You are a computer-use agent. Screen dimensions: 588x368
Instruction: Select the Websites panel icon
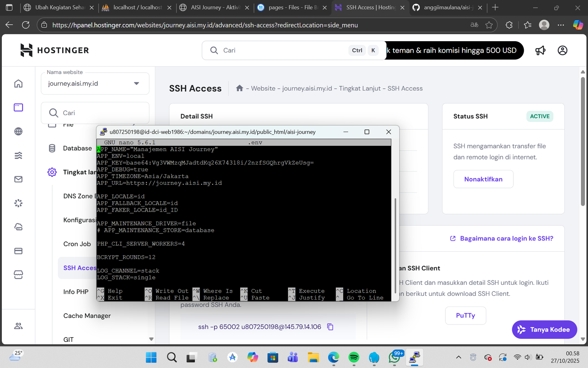pos(18,107)
